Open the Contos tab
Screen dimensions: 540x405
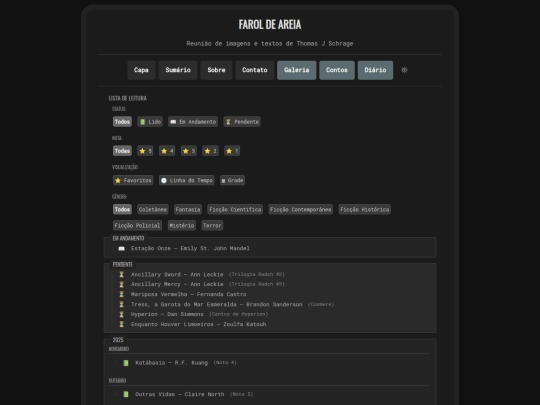(337, 70)
